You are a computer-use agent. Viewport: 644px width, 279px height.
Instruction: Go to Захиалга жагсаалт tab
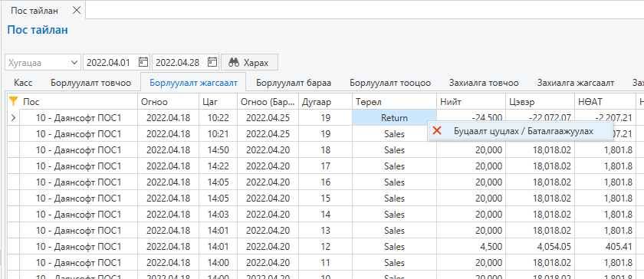576,83
